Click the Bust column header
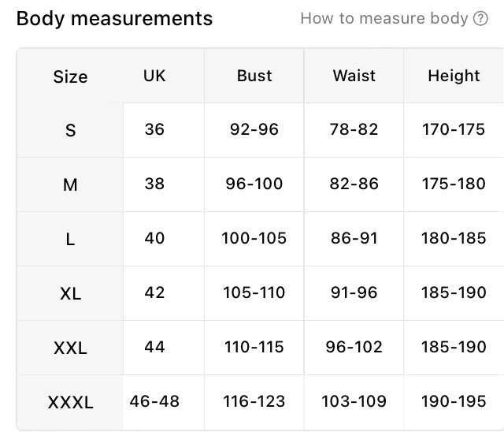Viewport: 504px width, 432px height. tap(254, 76)
